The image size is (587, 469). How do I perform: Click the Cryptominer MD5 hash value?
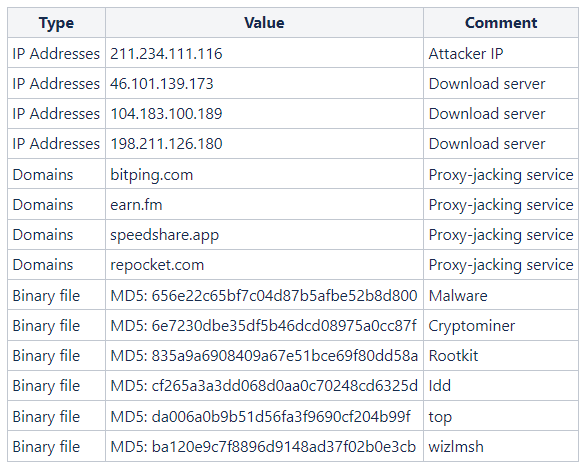(x=263, y=326)
